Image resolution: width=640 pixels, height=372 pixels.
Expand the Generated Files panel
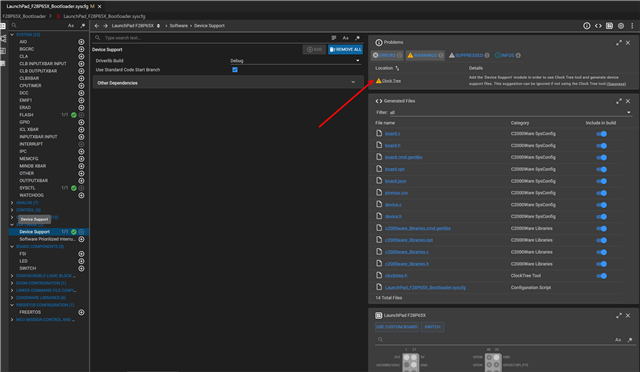pos(619,101)
